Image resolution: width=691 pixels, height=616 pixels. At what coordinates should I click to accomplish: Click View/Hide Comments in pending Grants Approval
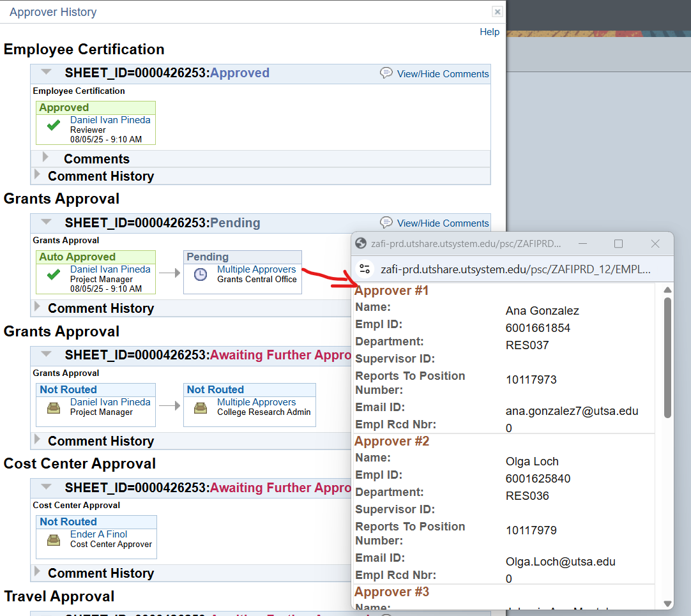[x=443, y=223]
